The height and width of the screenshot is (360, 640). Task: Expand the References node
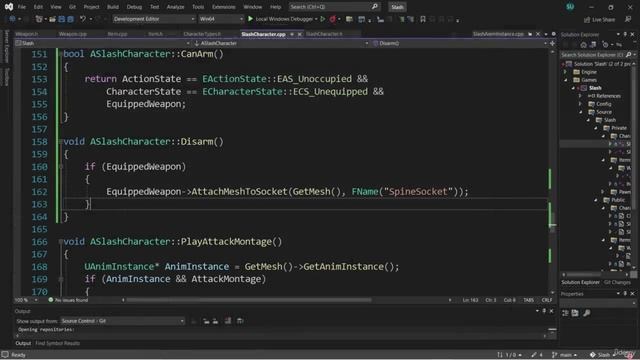coord(580,96)
